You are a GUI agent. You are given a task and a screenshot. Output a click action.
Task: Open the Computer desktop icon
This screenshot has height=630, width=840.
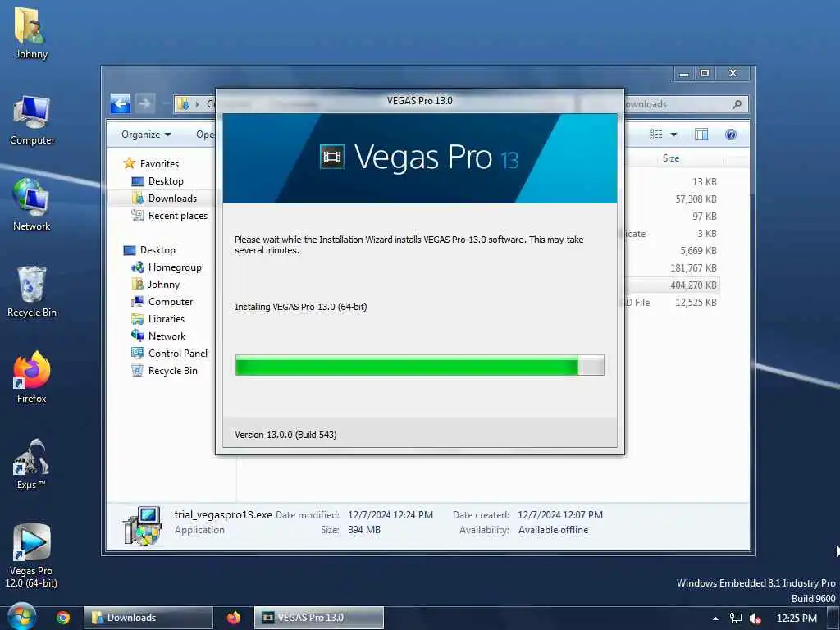[32, 121]
